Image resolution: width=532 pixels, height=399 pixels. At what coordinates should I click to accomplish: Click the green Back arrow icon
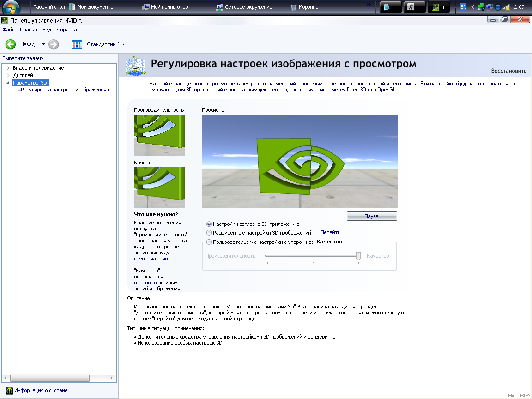11,44
